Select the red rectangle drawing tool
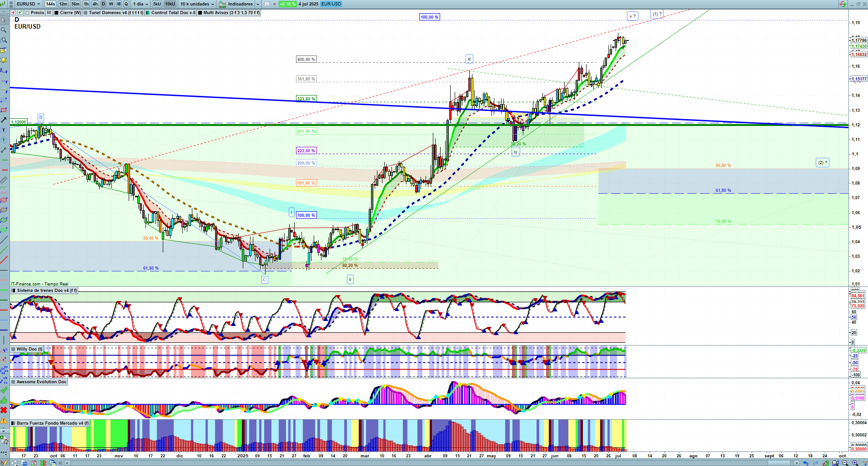Viewport: 868px width, 466px height. point(4,110)
